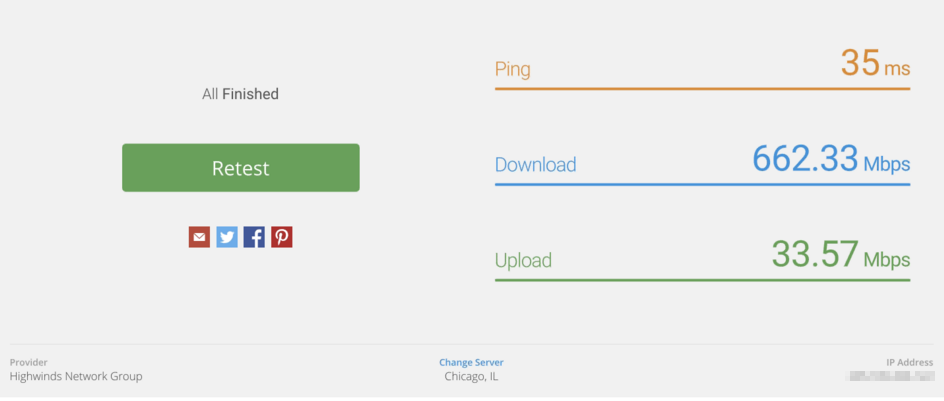The height and width of the screenshot is (401, 944).
Task: Select the 33.57 Mbps upload result
Action: 840,254
